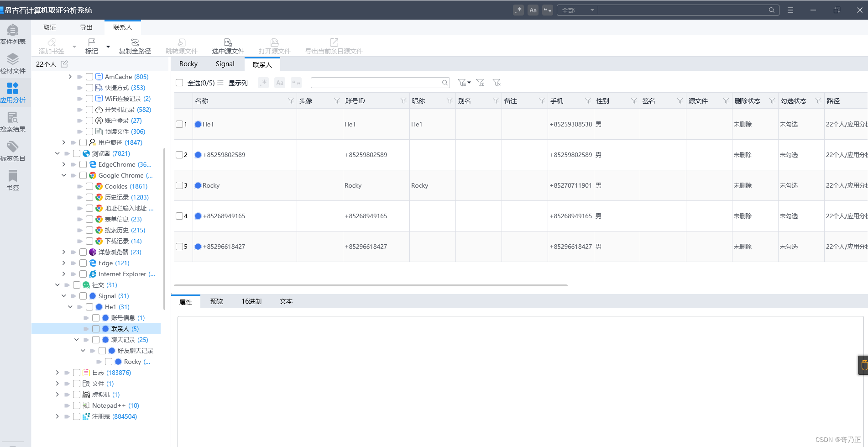Viewport: 868px width, 447px height.
Task: Switch to the 16进制 tab
Action: 251,301
